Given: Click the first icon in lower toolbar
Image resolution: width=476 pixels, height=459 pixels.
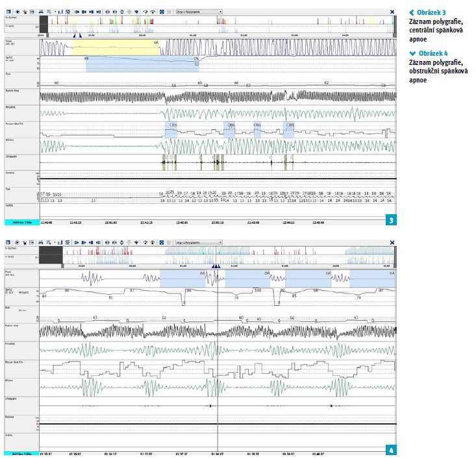Looking at the screenshot, I should (x=7, y=242).
